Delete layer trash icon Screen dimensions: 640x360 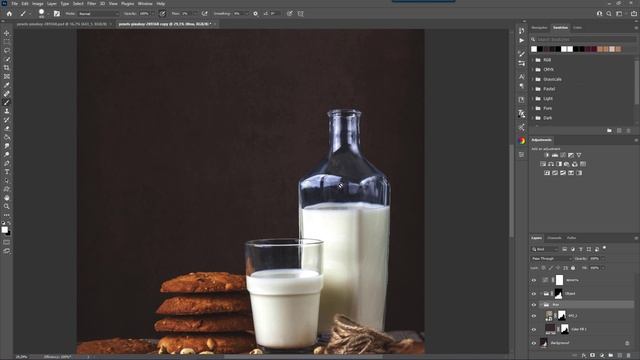point(629,356)
